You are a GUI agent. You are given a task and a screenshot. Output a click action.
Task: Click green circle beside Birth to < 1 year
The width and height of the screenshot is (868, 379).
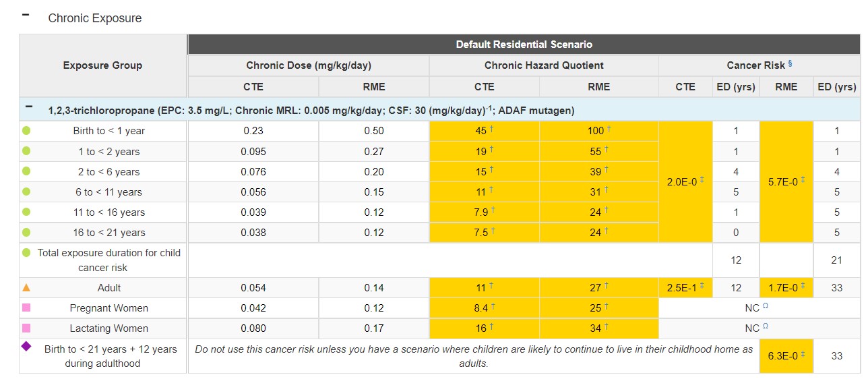(26, 131)
